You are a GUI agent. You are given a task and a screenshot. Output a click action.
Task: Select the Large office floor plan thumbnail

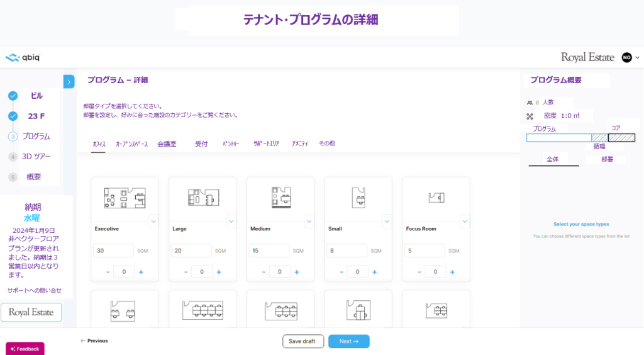click(203, 198)
